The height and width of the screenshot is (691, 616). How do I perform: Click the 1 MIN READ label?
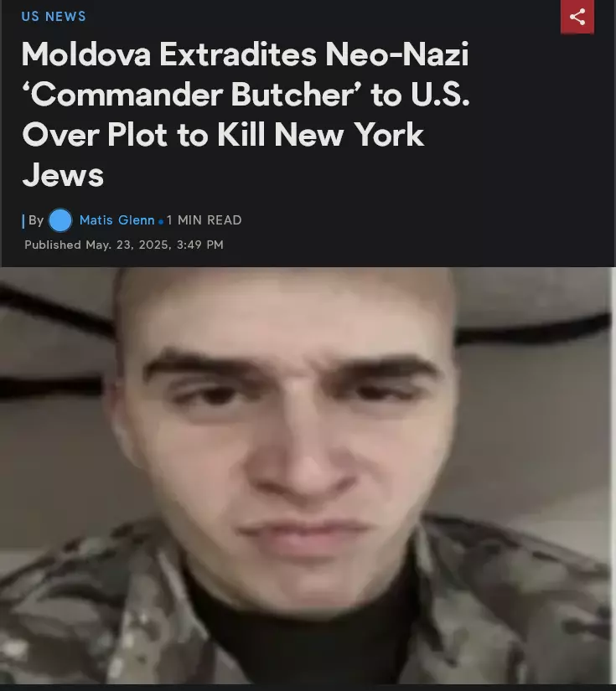click(204, 220)
